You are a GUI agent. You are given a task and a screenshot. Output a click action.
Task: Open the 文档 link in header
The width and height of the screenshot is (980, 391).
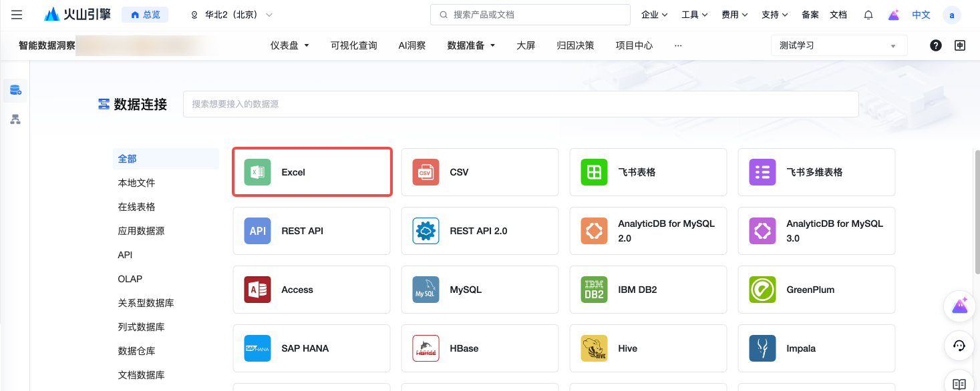pyautogui.click(x=838, y=15)
